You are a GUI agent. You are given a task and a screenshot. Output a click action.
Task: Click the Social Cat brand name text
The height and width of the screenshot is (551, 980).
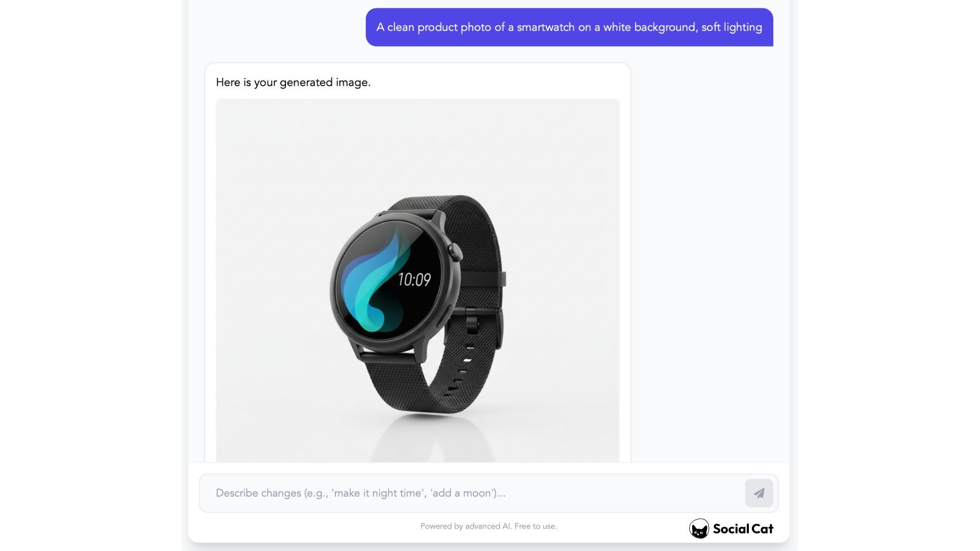pyautogui.click(x=743, y=529)
